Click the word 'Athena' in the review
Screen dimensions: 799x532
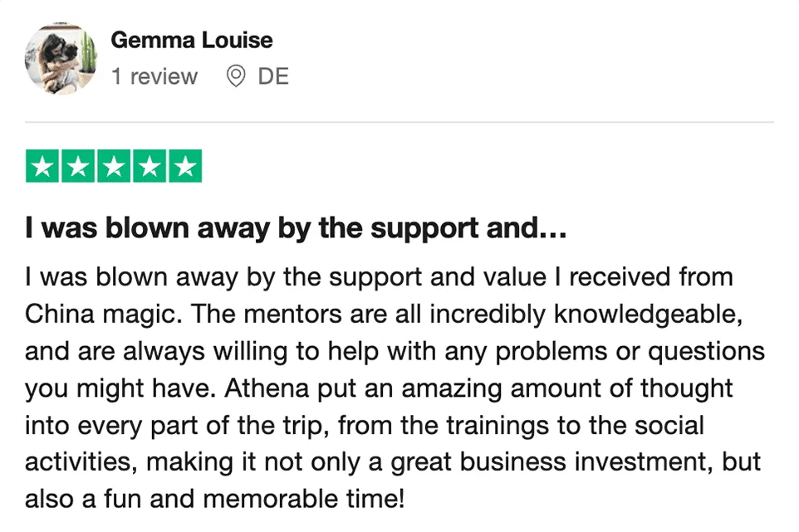[267, 388]
